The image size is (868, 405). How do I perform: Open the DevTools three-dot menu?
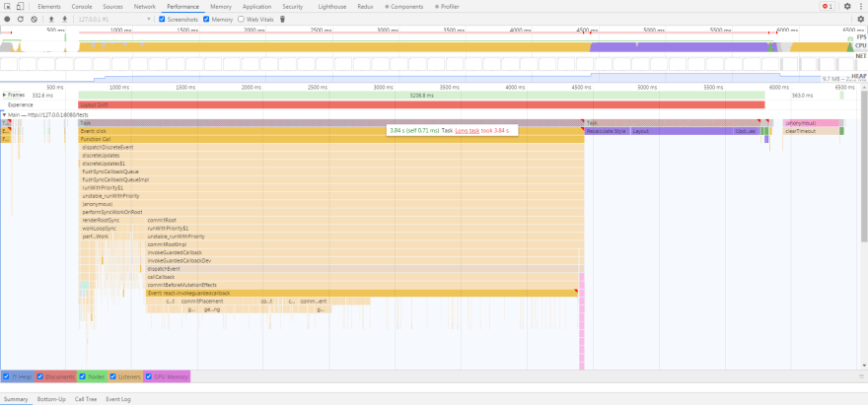tap(860, 7)
